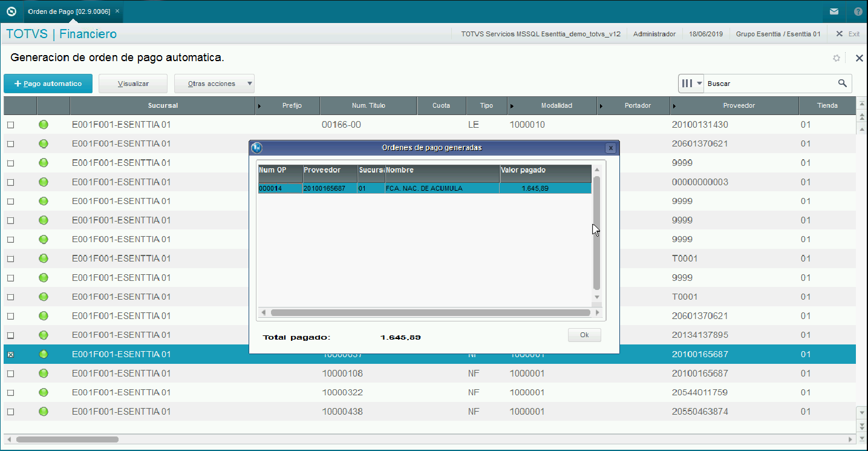Select order 000014 row in dialog
The image size is (868, 451).
(x=425, y=188)
